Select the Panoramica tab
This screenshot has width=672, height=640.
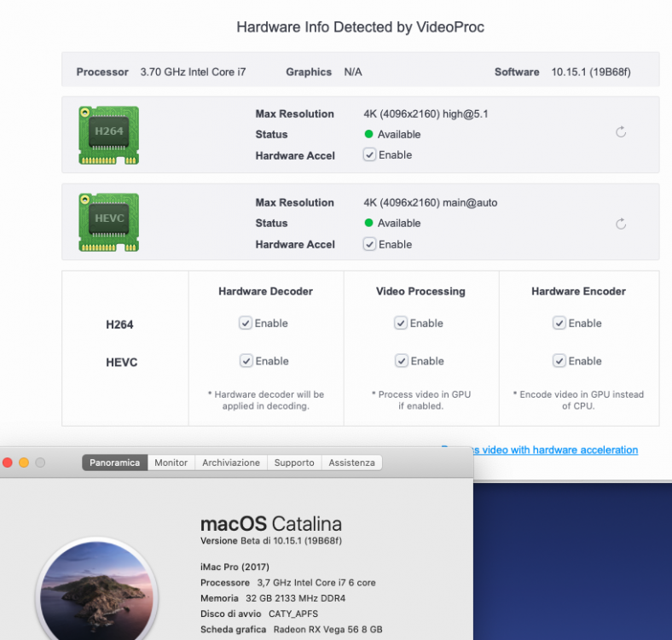[x=114, y=463]
